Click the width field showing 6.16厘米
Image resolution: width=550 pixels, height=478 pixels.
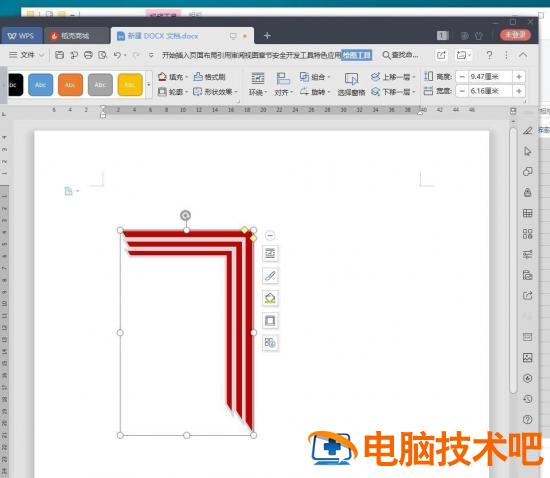coord(490,91)
